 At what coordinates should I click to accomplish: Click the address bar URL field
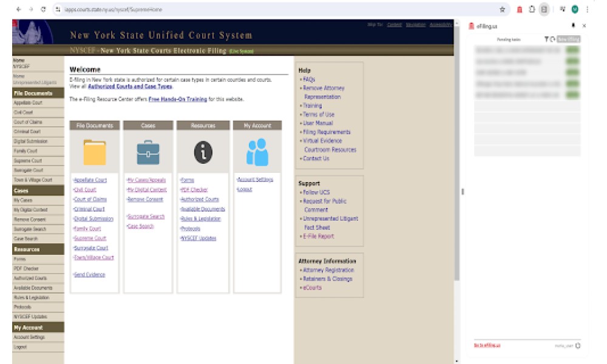(279, 9)
